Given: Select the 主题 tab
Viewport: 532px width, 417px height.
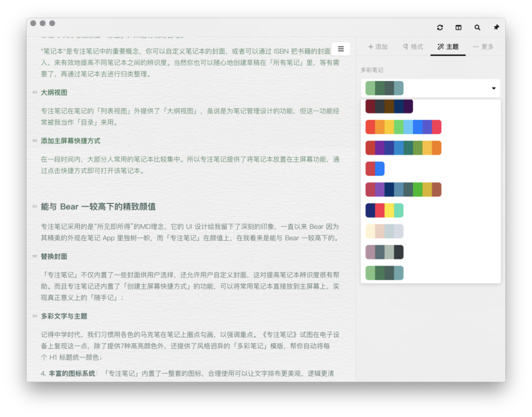Looking at the screenshot, I should tap(448, 47).
